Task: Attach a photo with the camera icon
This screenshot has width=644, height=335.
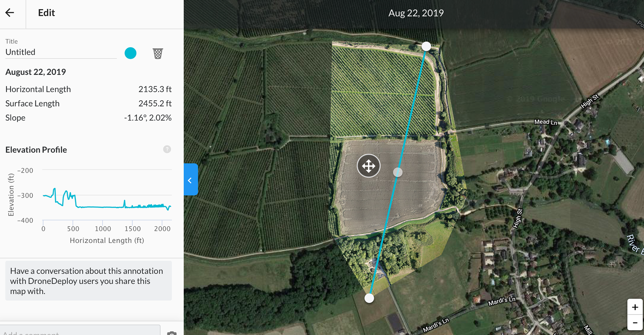Action: pyautogui.click(x=172, y=333)
